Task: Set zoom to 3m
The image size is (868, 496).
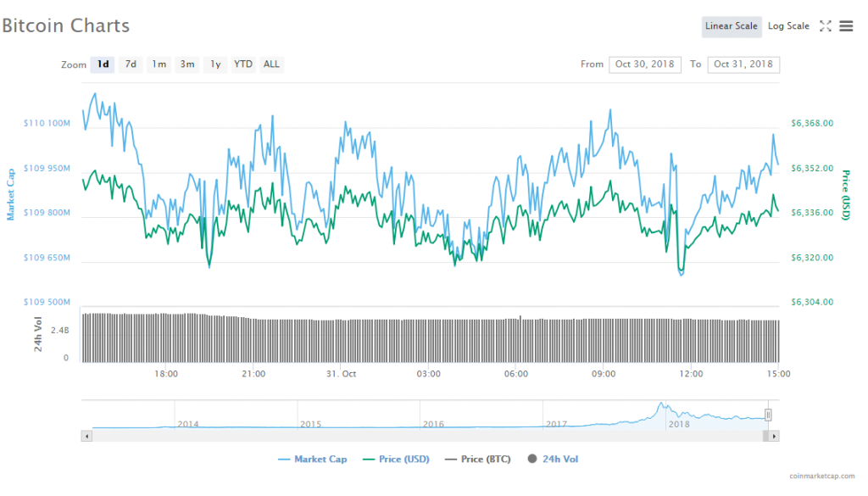Action: tap(187, 64)
